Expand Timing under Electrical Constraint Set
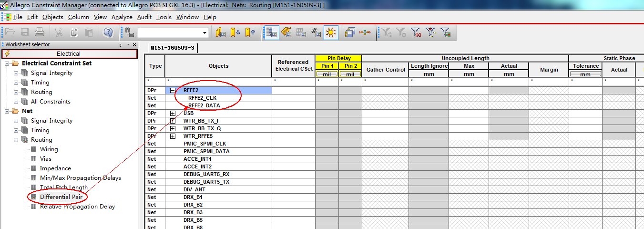 (17, 83)
